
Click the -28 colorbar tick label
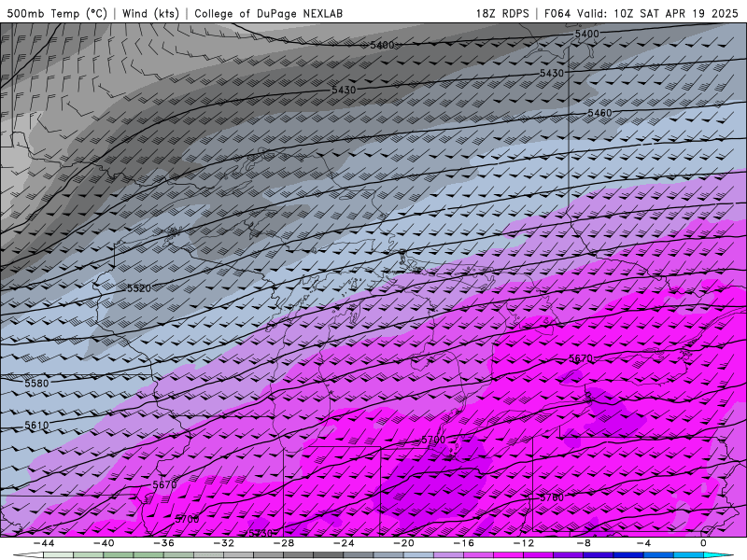(x=284, y=543)
